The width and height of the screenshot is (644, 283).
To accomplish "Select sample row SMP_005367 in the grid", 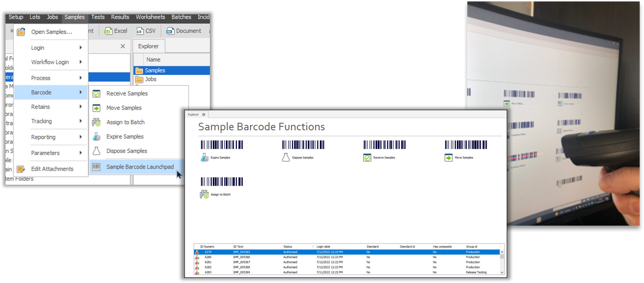I will (242, 262).
